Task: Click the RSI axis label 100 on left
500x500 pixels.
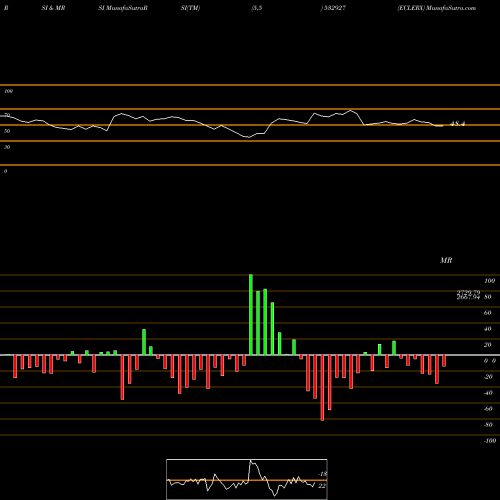Action: pos(8,91)
